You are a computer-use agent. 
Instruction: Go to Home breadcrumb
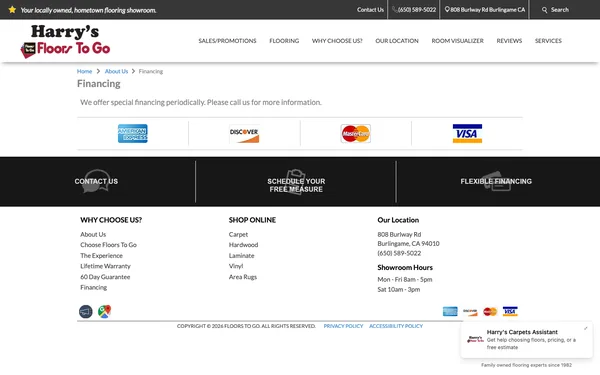pyautogui.click(x=84, y=71)
